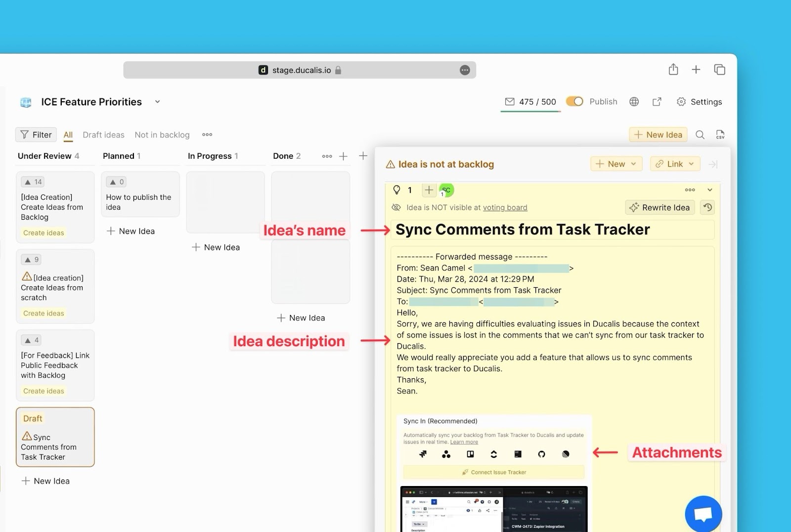Image resolution: width=791 pixels, height=532 pixels.
Task: Toggle the Publish switch
Action: click(574, 101)
